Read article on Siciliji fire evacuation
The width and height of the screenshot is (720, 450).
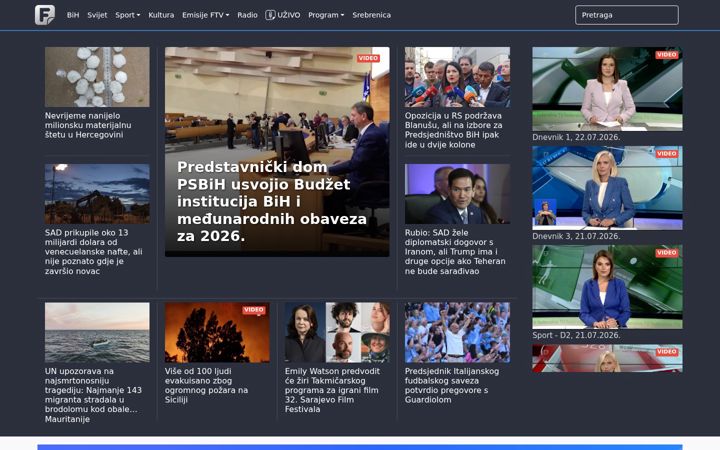tap(206, 385)
